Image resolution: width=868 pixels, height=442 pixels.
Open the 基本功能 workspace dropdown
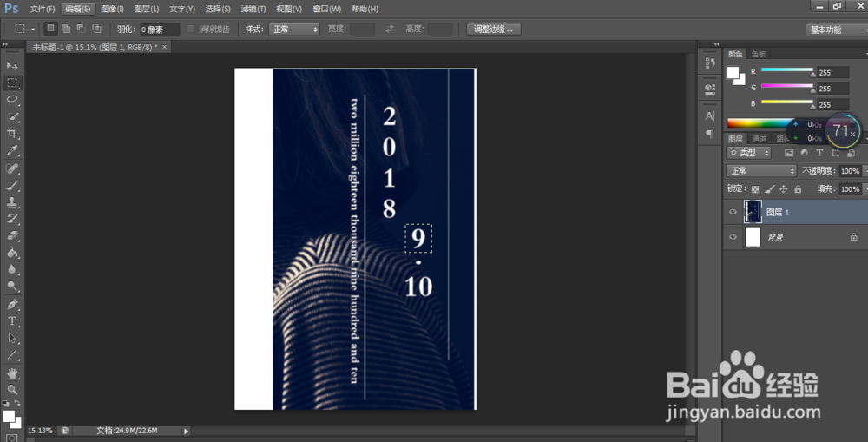837,30
